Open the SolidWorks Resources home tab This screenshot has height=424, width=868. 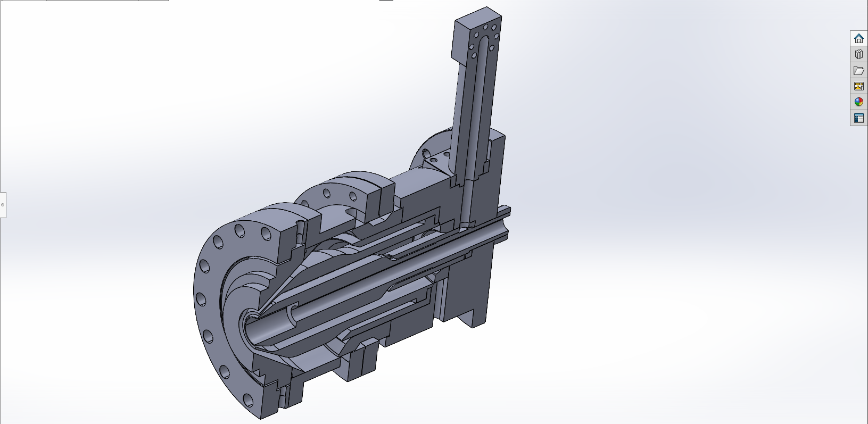click(x=858, y=38)
